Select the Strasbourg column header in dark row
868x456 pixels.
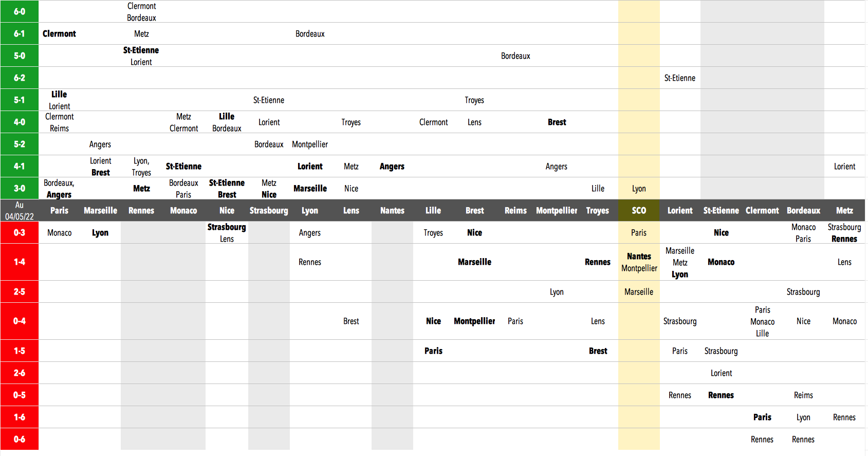pos(269,211)
